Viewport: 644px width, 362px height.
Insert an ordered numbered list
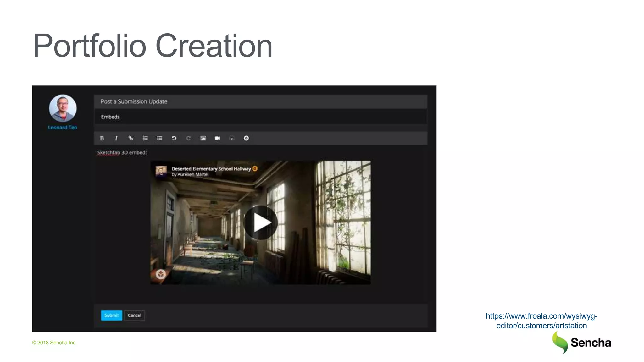tap(145, 138)
